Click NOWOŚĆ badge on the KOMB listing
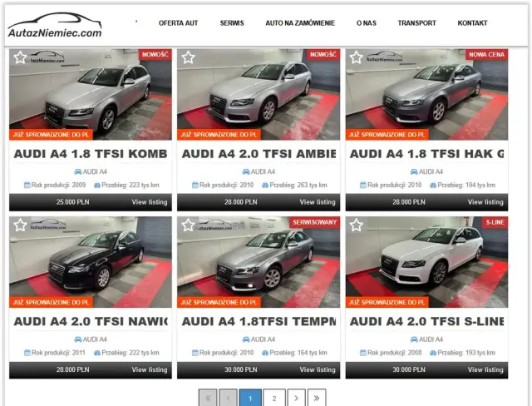Screen dimensions: 532x406 click(x=155, y=54)
